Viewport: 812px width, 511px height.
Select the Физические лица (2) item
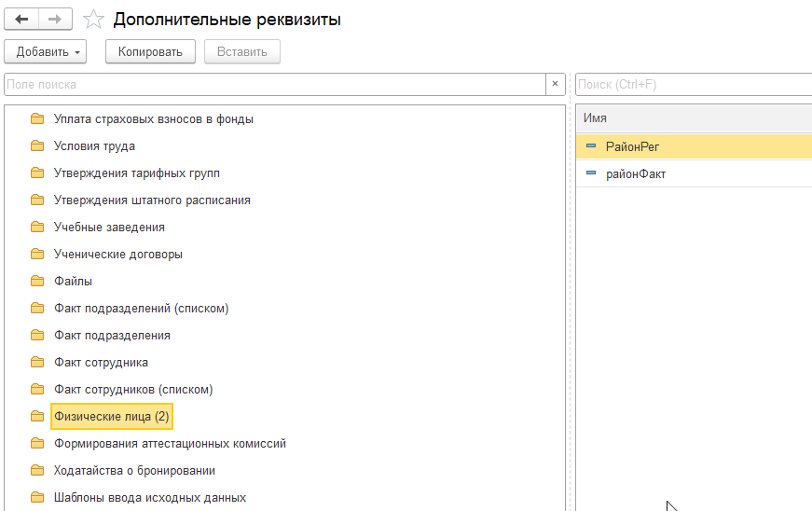(x=112, y=417)
